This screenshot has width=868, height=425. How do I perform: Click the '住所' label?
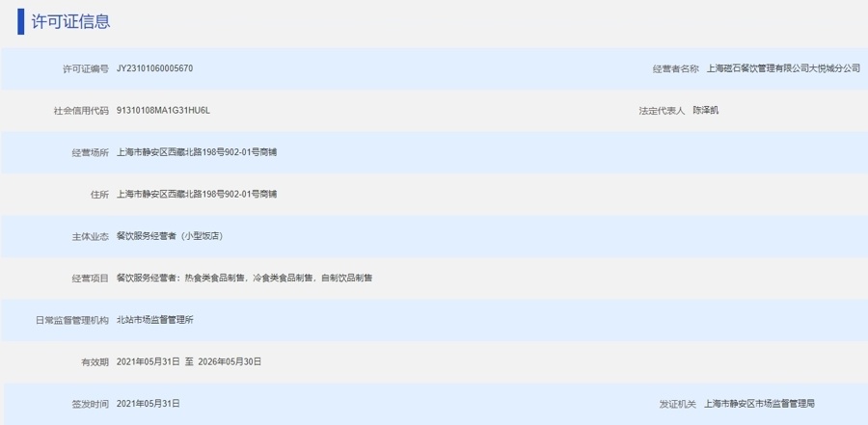pos(99,195)
